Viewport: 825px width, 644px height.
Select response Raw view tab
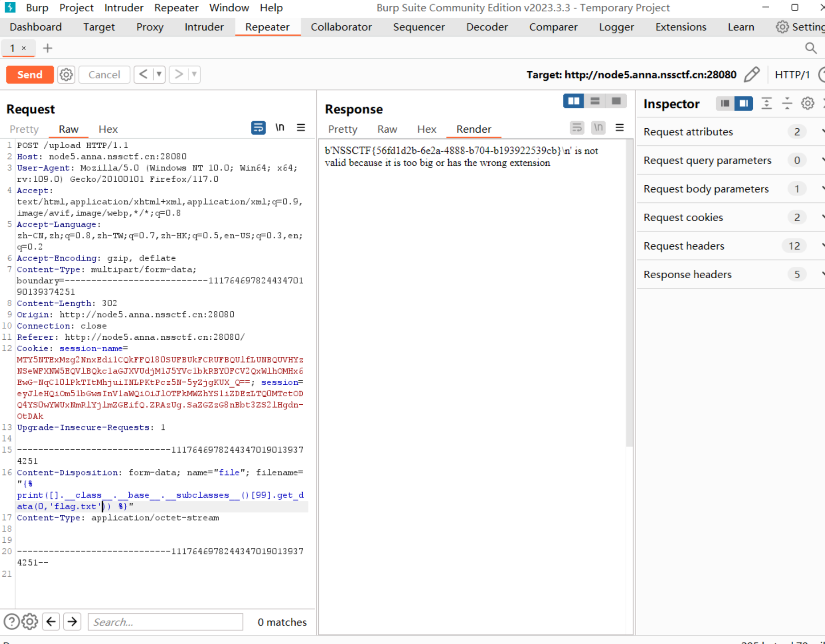coord(387,129)
